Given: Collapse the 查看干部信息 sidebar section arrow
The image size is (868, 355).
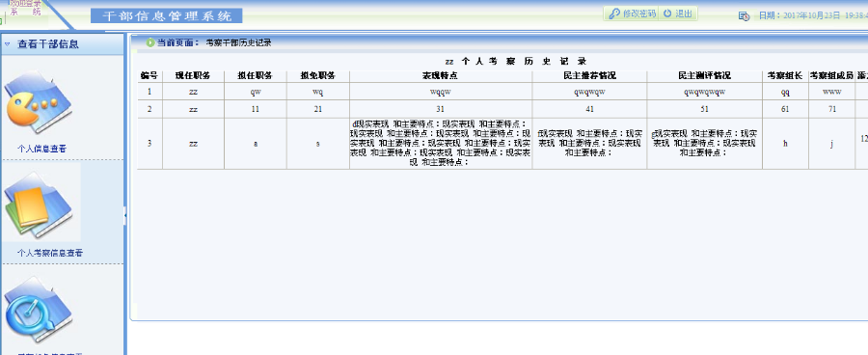Looking at the screenshot, I should click(7, 44).
